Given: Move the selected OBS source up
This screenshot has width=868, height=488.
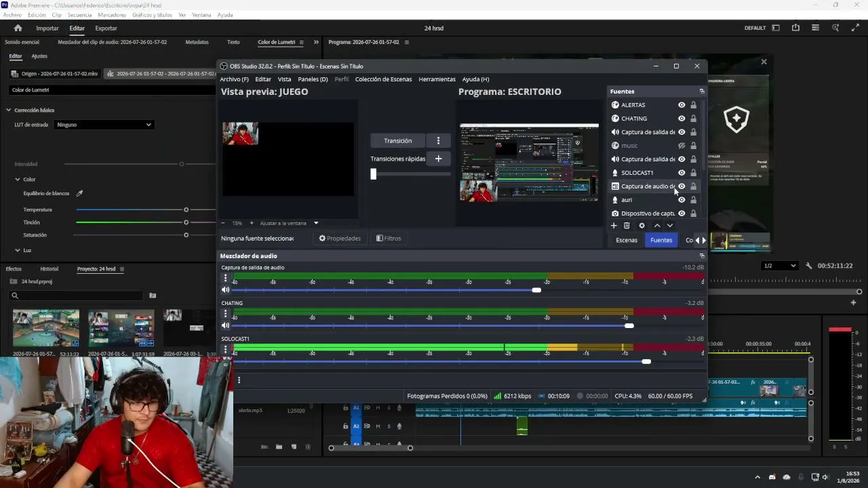Looking at the screenshot, I should click(656, 226).
